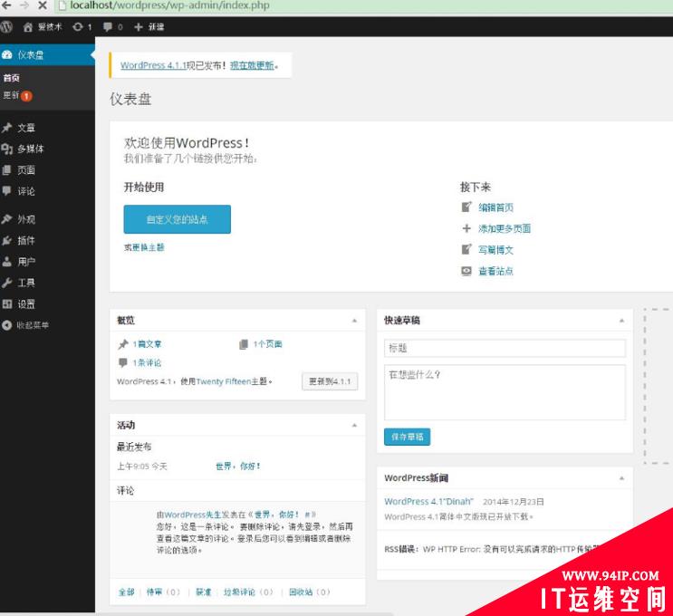The image size is (673, 616).
Task: Click the 在想些什么？ draft text area
Action: coord(505,392)
